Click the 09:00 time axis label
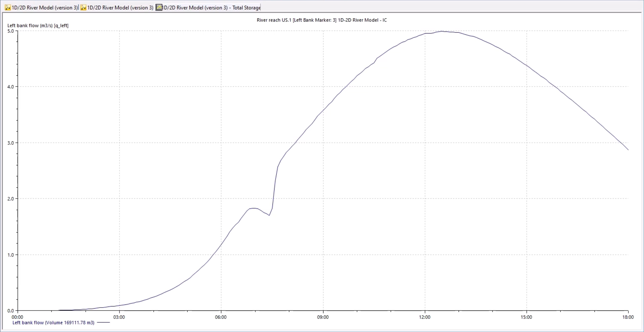Viewport: 644px width, 332px height. (x=323, y=317)
